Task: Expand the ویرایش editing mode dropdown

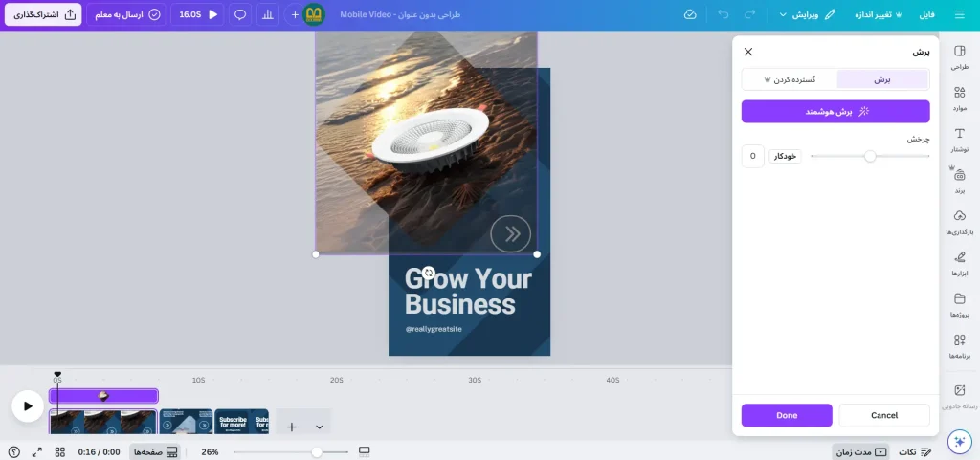Action: tap(807, 14)
